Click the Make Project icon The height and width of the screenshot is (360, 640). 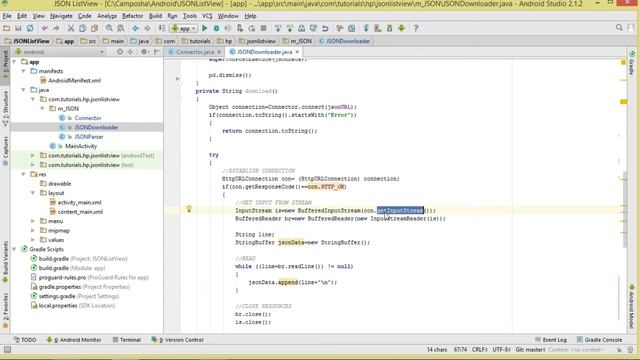tap(162, 28)
